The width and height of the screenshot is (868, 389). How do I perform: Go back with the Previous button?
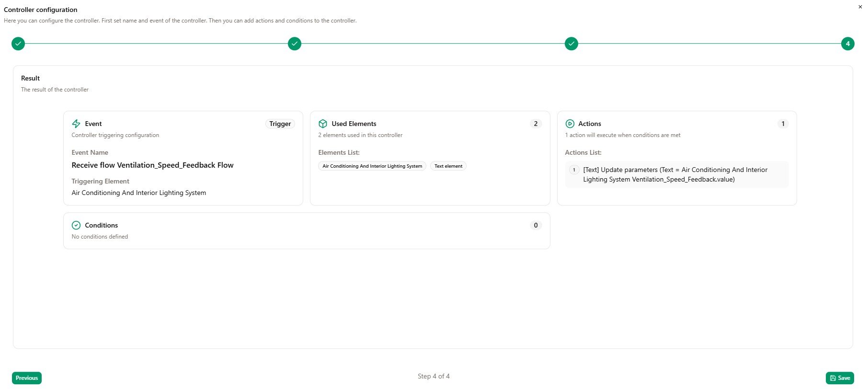click(x=27, y=378)
